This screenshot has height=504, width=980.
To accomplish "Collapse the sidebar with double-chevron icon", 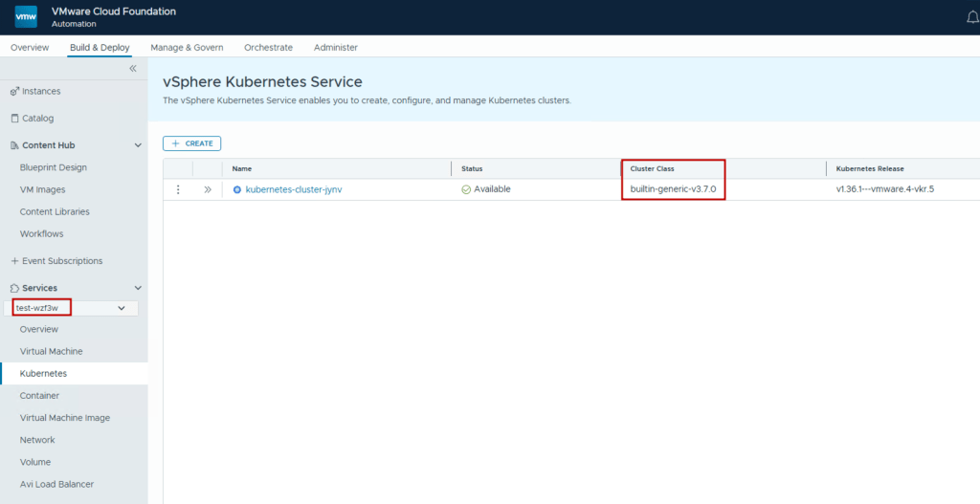I will 132,69.
